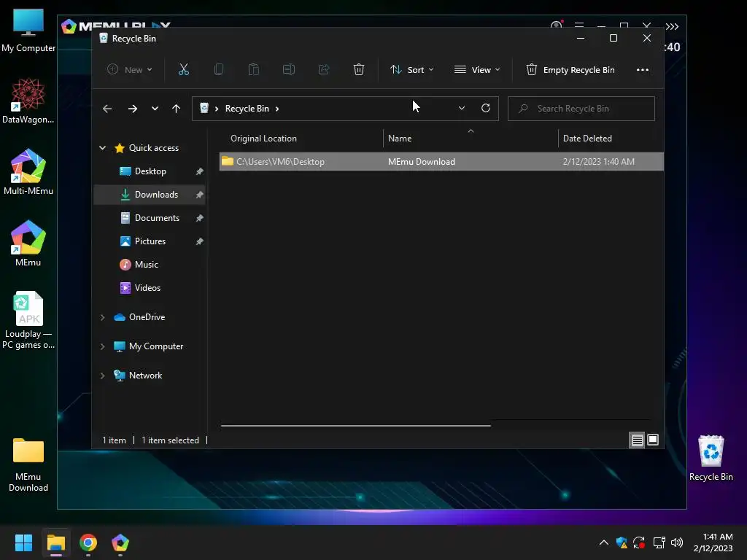Click the Recycle Bin breadcrumb in address bar
Image resolution: width=747 pixels, height=560 pixels.
click(247, 109)
